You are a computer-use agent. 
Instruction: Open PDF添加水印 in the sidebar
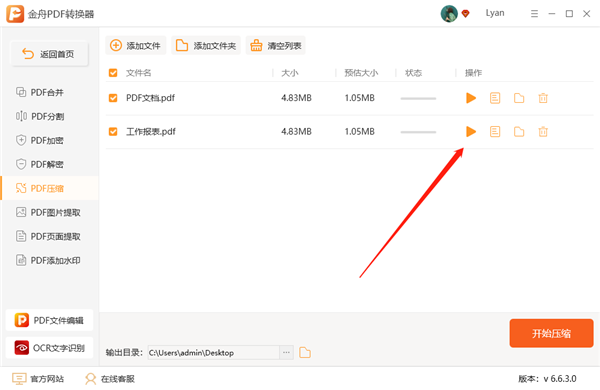pos(50,261)
